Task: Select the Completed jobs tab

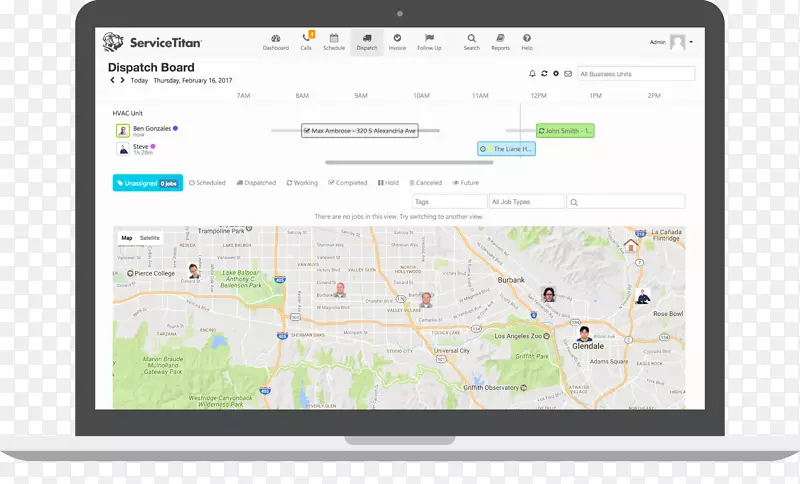Action: click(x=348, y=183)
